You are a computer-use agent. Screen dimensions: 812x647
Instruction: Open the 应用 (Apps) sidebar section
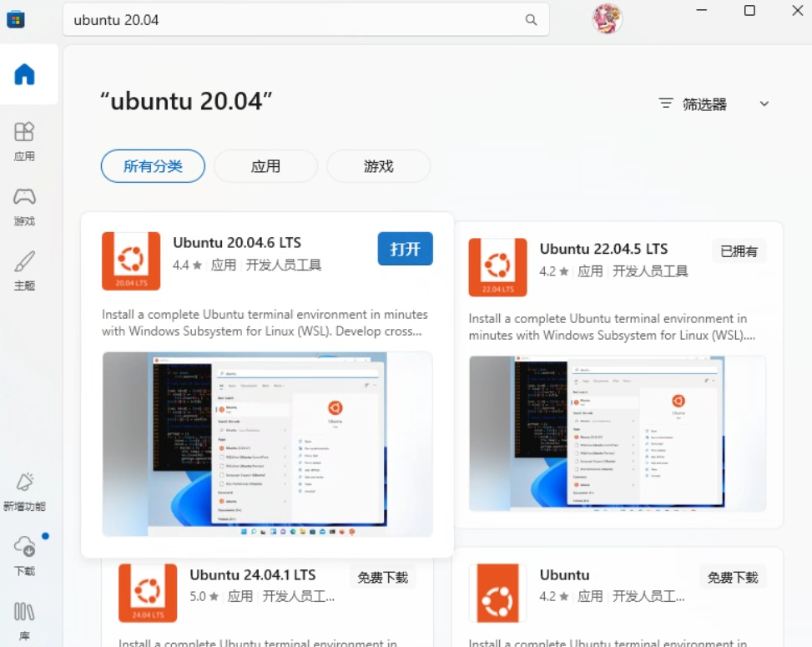point(24,140)
